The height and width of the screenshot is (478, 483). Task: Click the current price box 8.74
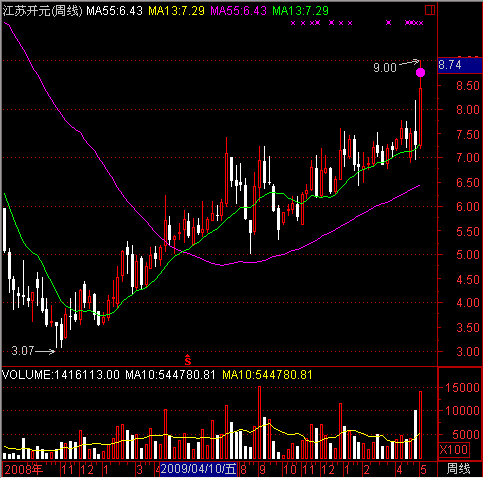click(460, 65)
